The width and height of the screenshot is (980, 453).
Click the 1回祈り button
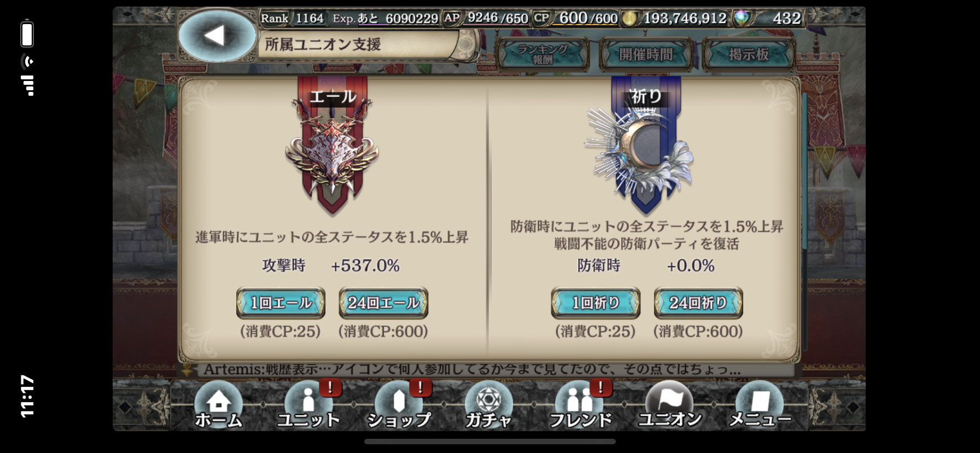click(x=596, y=303)
